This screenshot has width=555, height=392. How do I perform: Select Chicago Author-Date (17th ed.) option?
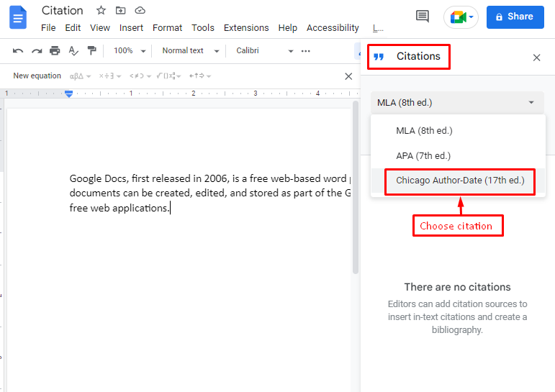[x=458, y=181]
